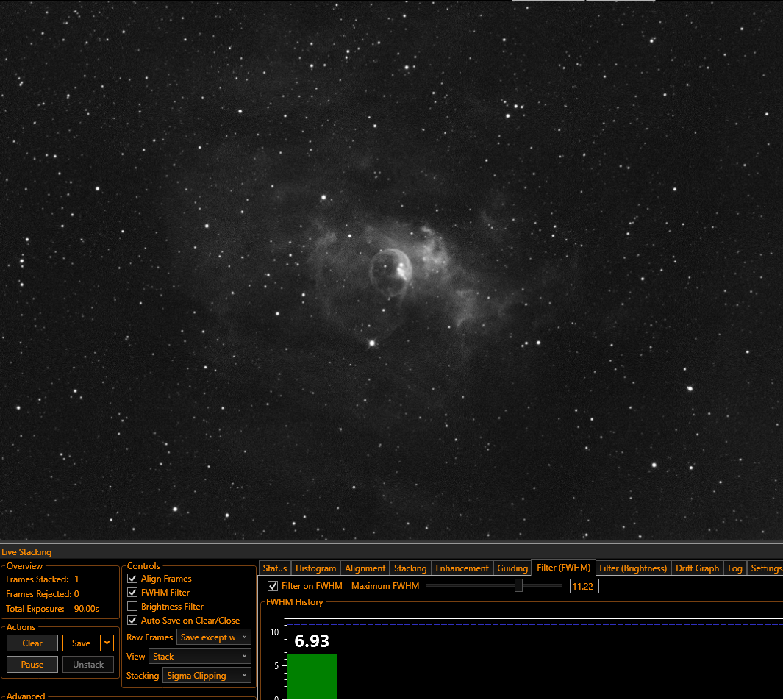Screen dimensions: 783x700
Task: Open the Drift Graph tab
Action: [x=697, y=568]
